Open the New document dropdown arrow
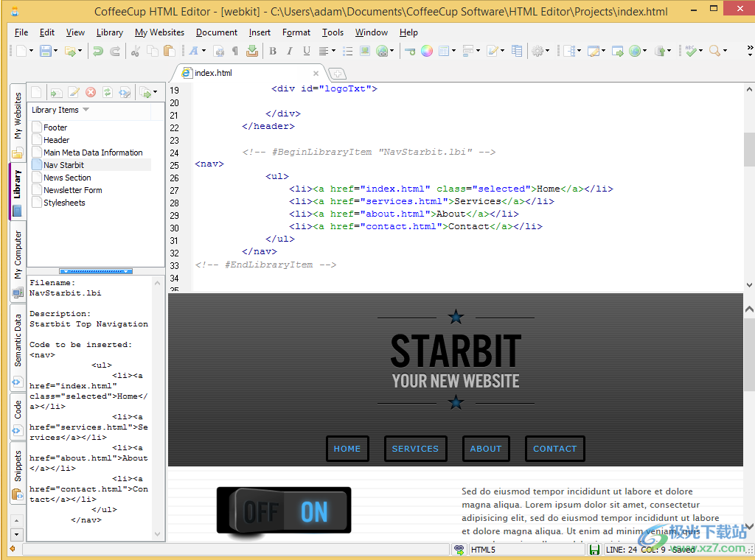The image size is (755, 560). [x=32, y=51]
